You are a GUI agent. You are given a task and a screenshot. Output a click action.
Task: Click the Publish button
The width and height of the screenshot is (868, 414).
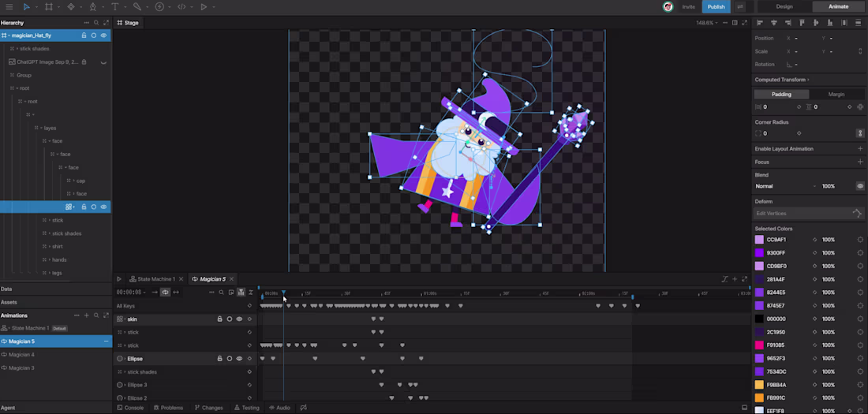point(716,6)
